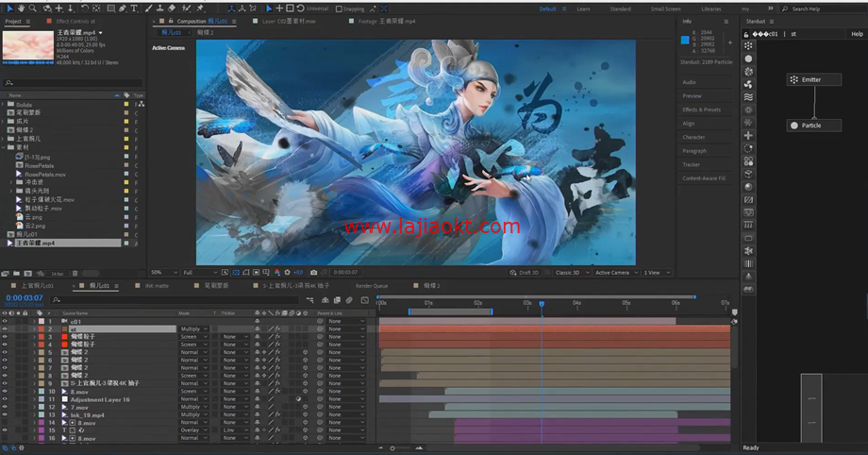Open the 50% magnification dropdown
Image resolution: width=868 pixels, height=455 pixels.
pos(164,272)
